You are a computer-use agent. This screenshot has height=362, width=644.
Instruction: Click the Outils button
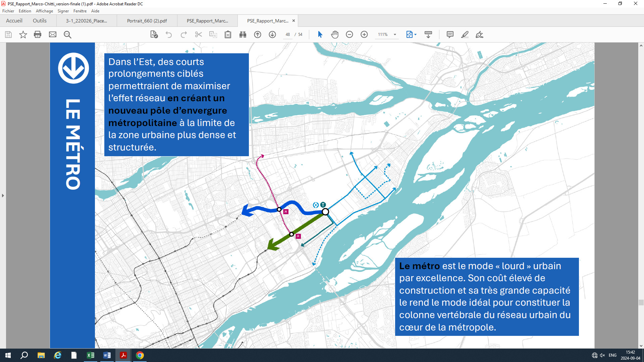click(x=40, y=21)
